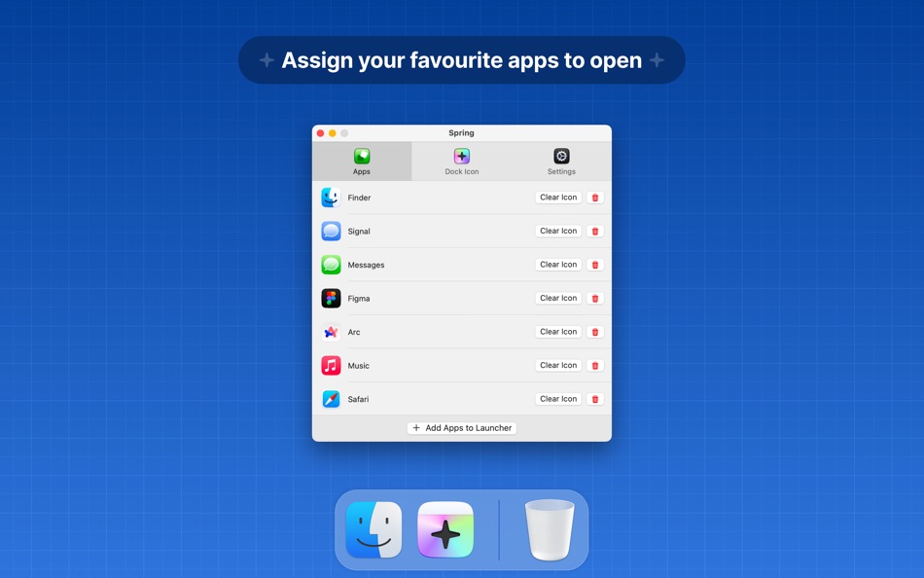Open the Settings tab
Screen dimensions: 924x578
tap(561, 161)
